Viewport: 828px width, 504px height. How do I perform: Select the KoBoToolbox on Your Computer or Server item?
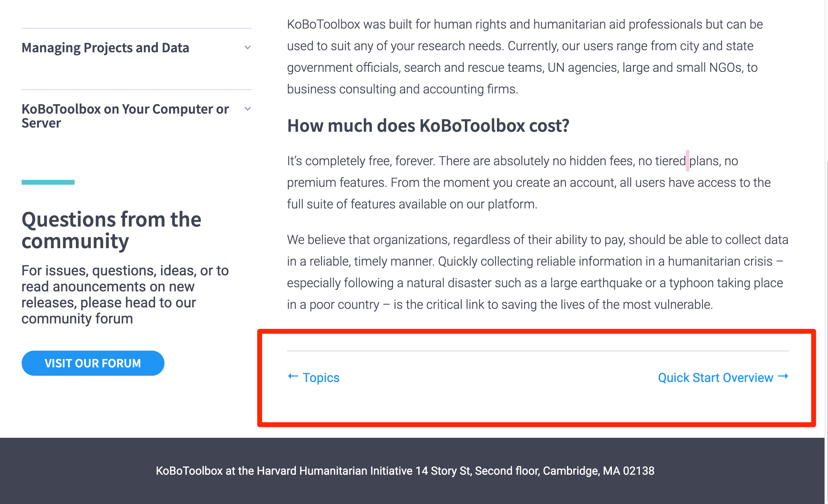click(125, 116)
